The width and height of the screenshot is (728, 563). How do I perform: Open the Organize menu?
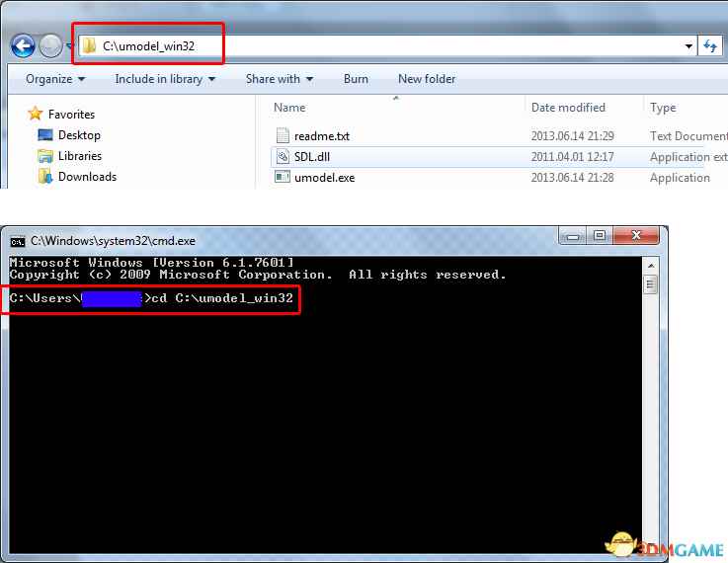click(x=55, y=79)
